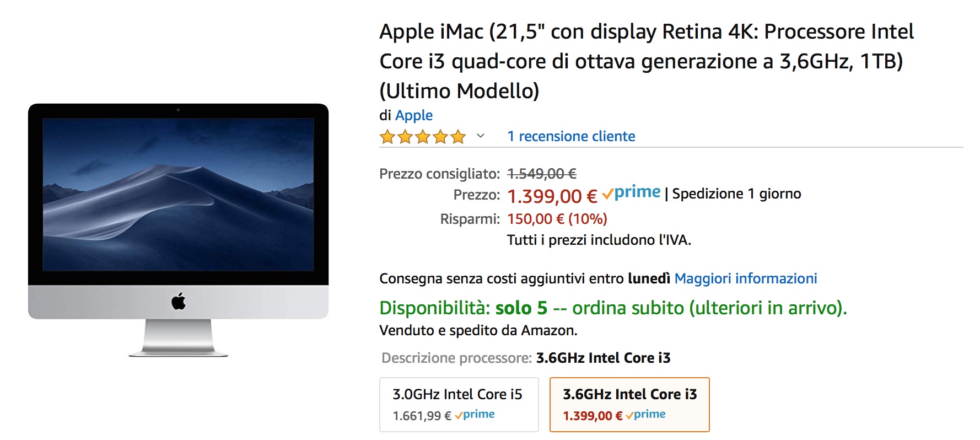Open the Apple brand link
980x440 pixels.
pyautogui.click(x=413, y=115)
